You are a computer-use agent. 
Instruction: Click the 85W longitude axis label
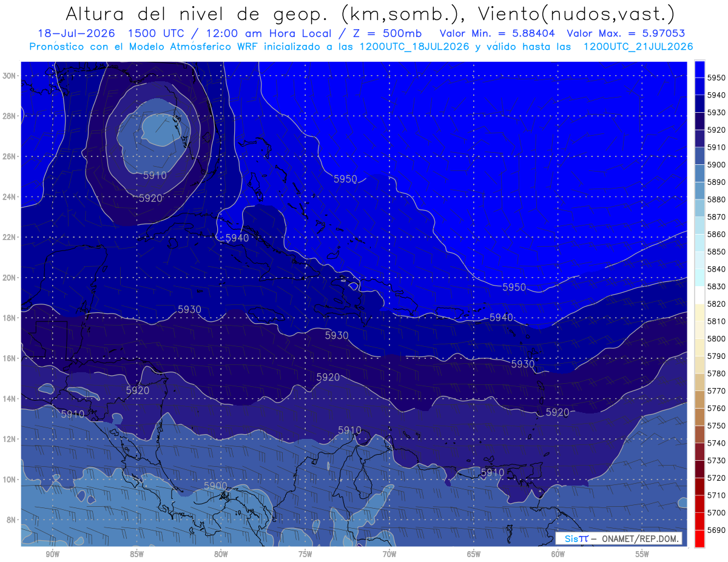point(136,554)
